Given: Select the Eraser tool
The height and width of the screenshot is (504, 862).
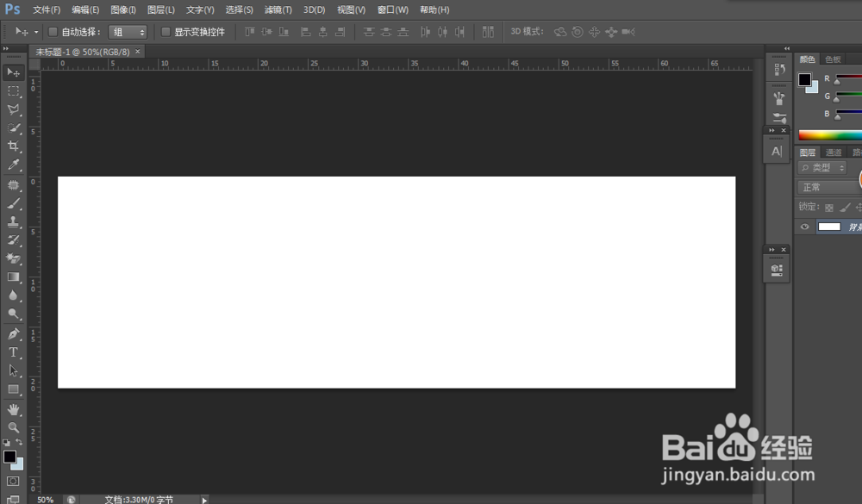Looking at the screenshot, I should click(x=13, y=258).
